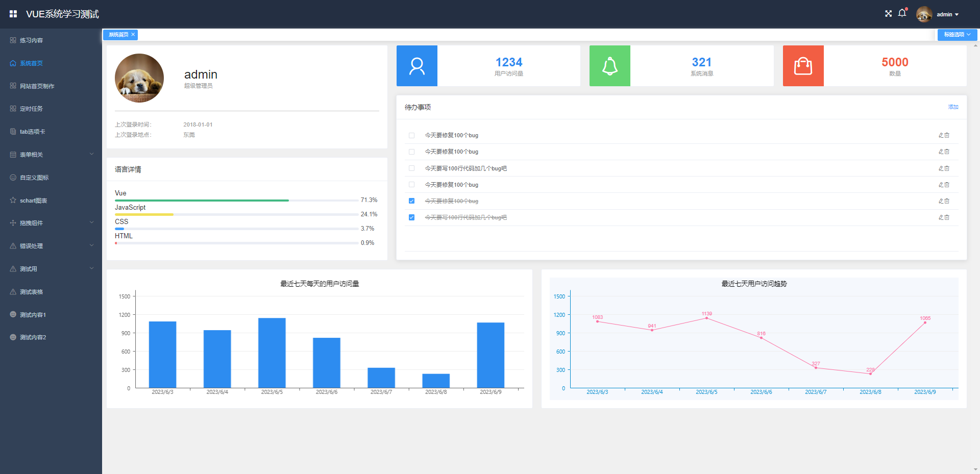This screenshot has height=474, width=980.
Task: Click 最近七天用户访问趋势 chart title
Action: point(754,284)
